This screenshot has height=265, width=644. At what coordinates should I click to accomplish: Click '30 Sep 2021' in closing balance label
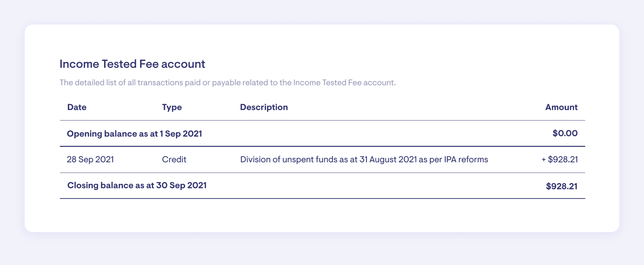point(181,186)
